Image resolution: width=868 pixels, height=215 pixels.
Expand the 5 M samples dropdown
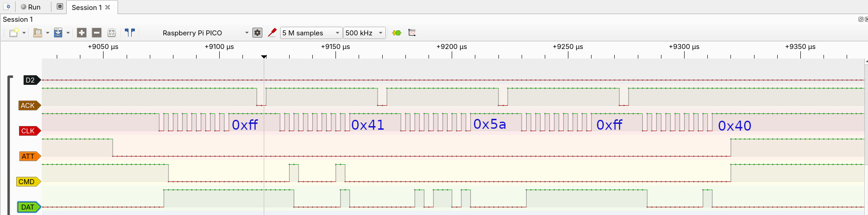tap(311, 33)
